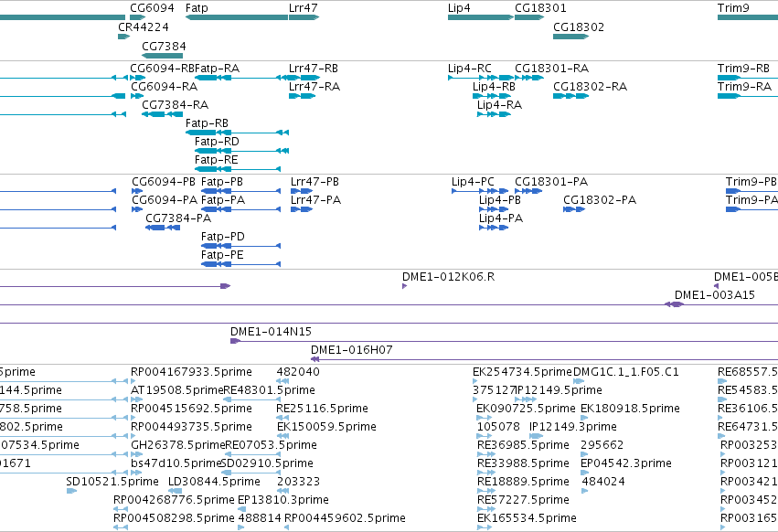
Task: Select clone DME1-016H07
Action: pyautogui.click(x=544, y=360)
